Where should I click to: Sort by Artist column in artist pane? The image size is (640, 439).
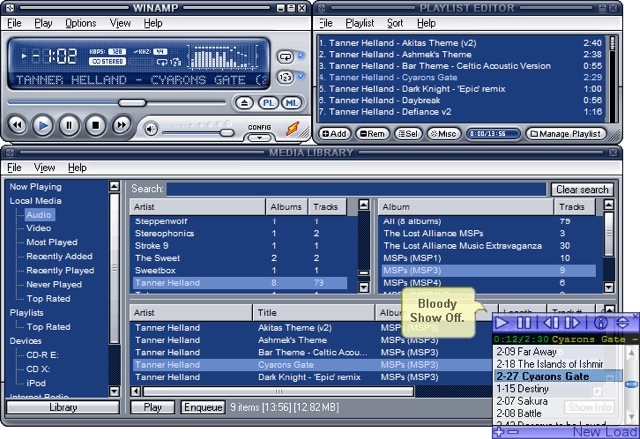(198, 207)
